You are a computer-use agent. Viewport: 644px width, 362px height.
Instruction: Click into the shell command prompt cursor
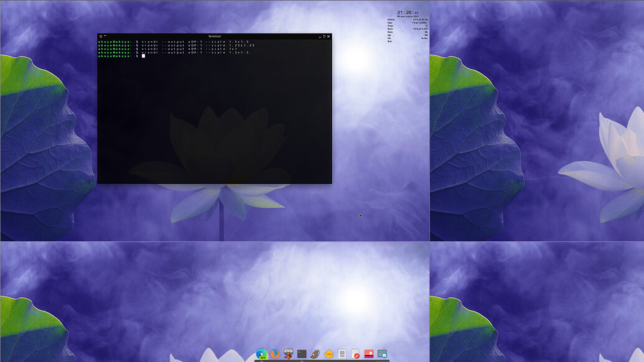coord(144,56)
